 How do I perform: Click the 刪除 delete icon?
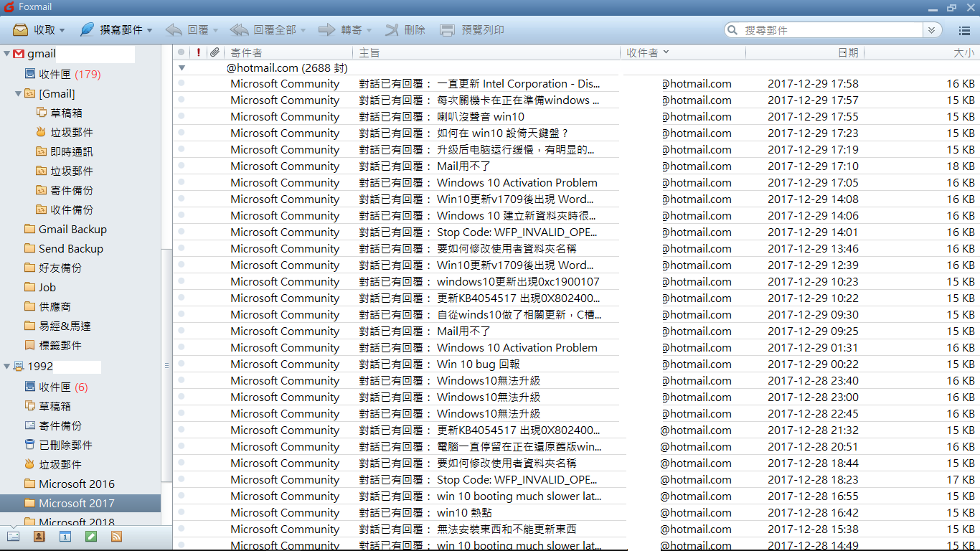tap(392, 30)
